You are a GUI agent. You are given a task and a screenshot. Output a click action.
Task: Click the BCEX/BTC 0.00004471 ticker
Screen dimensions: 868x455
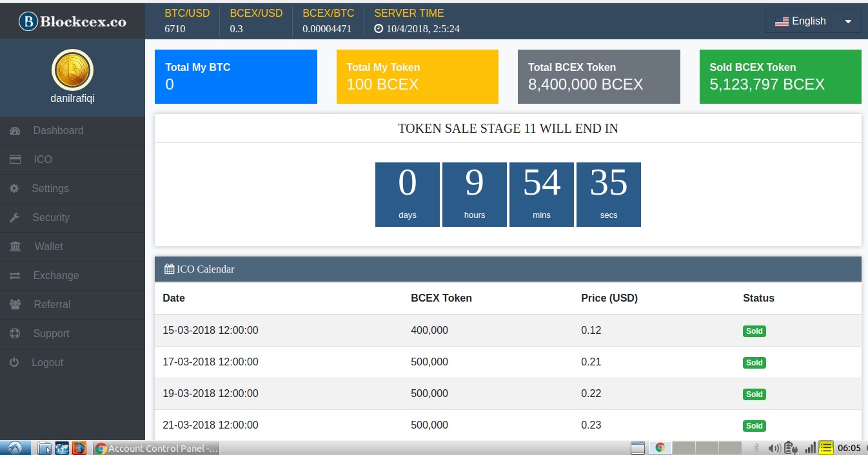click(328, 21)
